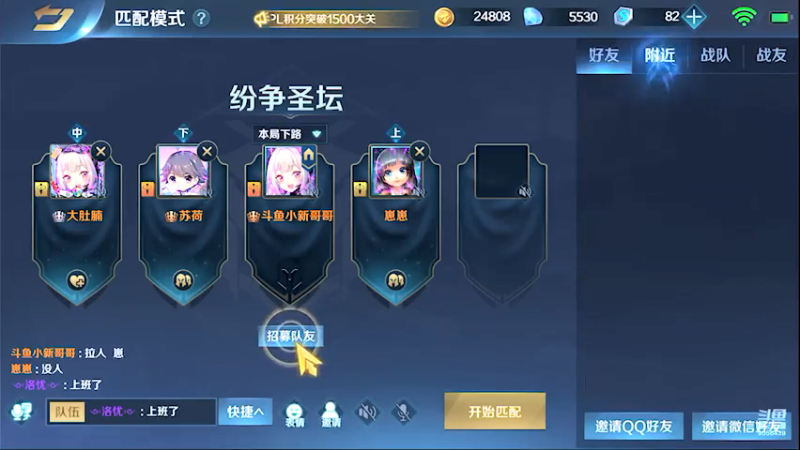Screen dimensions: 800x450
Task: Switch to the 好友 tab
Action: (604, 55)
